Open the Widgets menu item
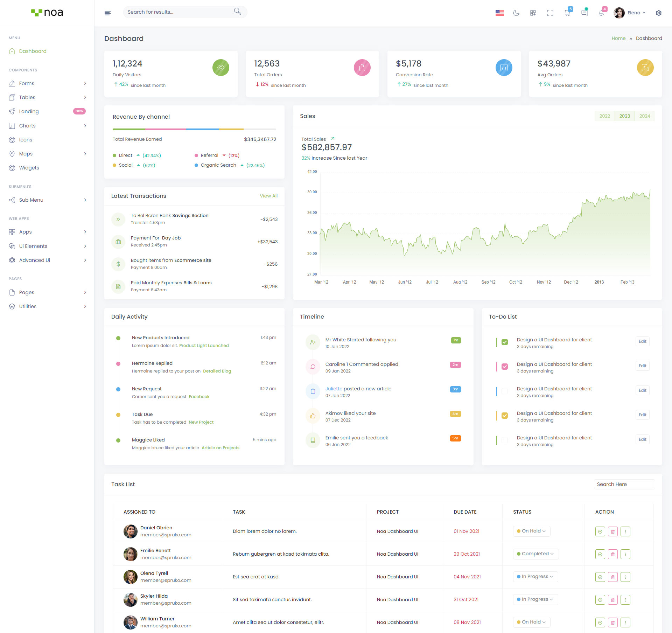The image size is (672, 633). [x=29, y=168]
